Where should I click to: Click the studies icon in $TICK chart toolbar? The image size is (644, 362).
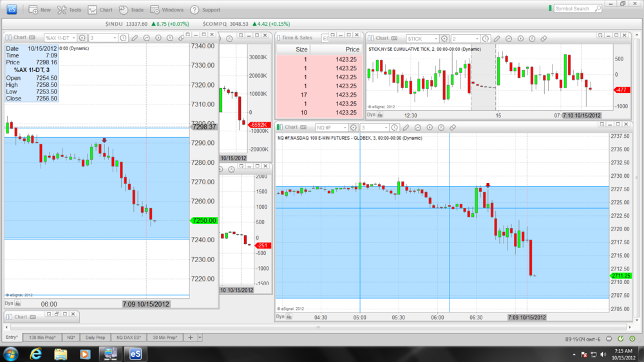509,39
